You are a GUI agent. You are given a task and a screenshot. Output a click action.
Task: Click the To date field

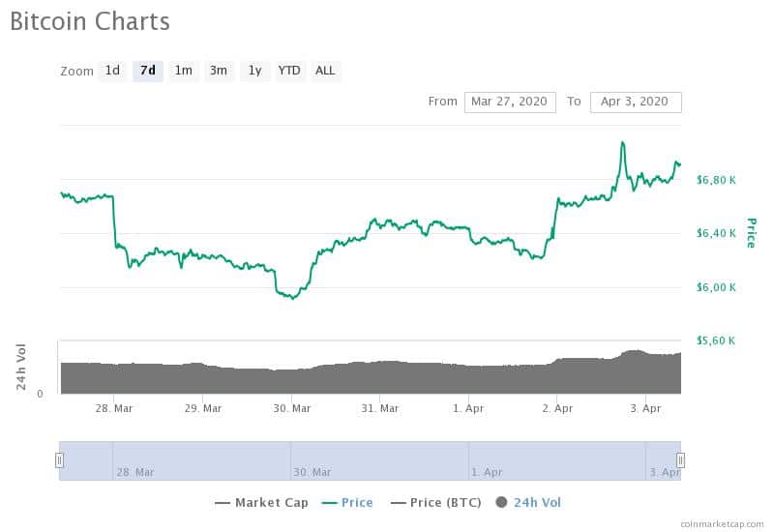(x=636, y=102)
